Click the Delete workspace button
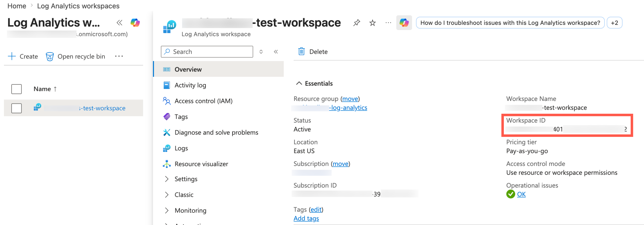644x225 pixels. (313, 51)
